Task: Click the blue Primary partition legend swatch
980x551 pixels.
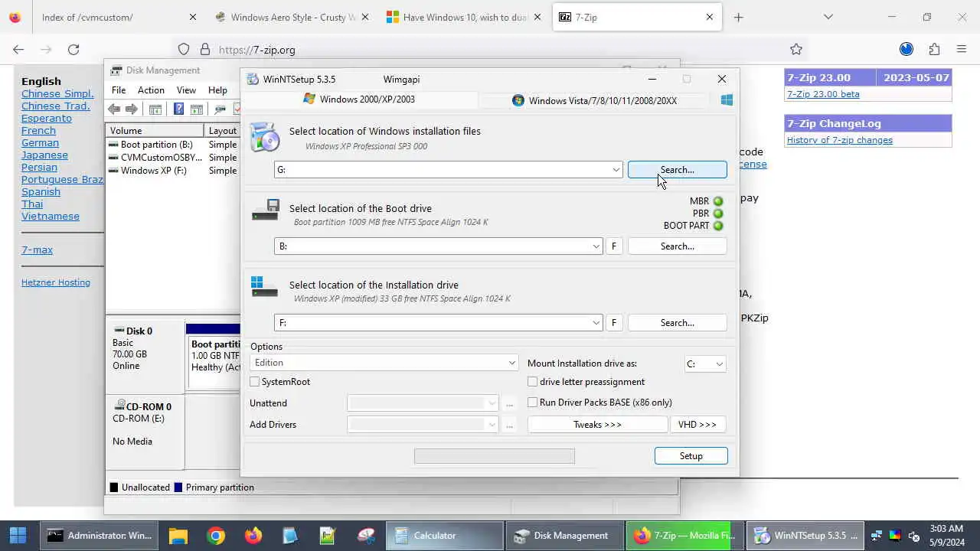Action: pyautogui.click(x=178, y=487)
